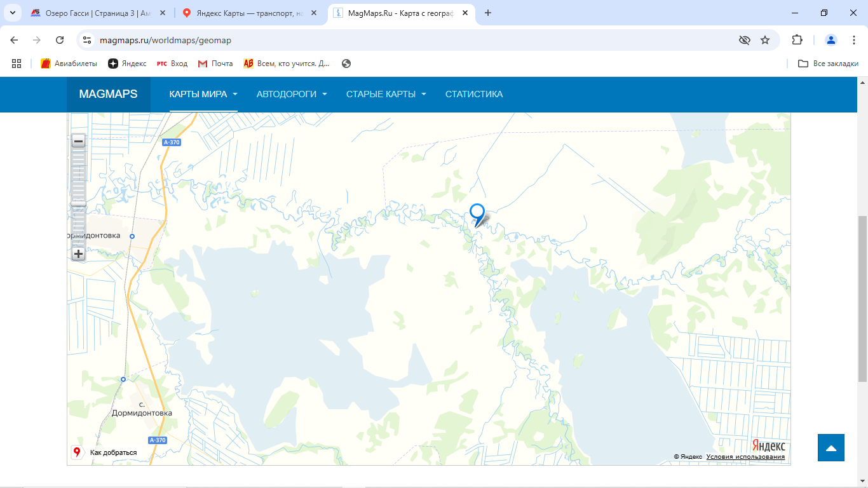The image size is (868, 488).
Task: Click the tracking protection eye icon
Action: (x=744, y=40)
